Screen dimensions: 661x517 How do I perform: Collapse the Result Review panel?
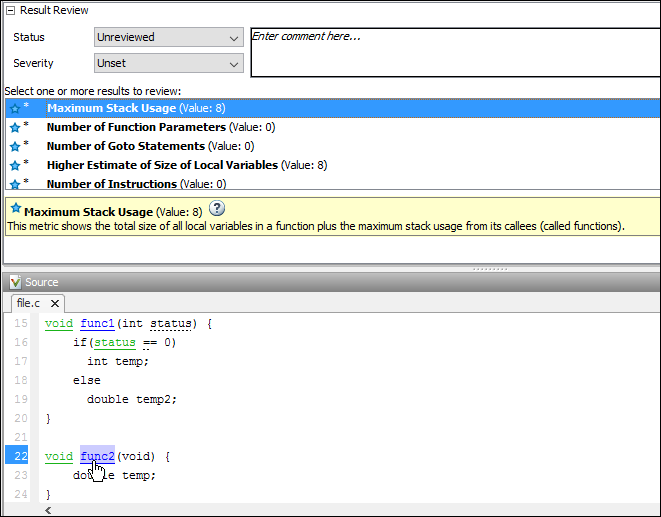click(x=10, y=10)
